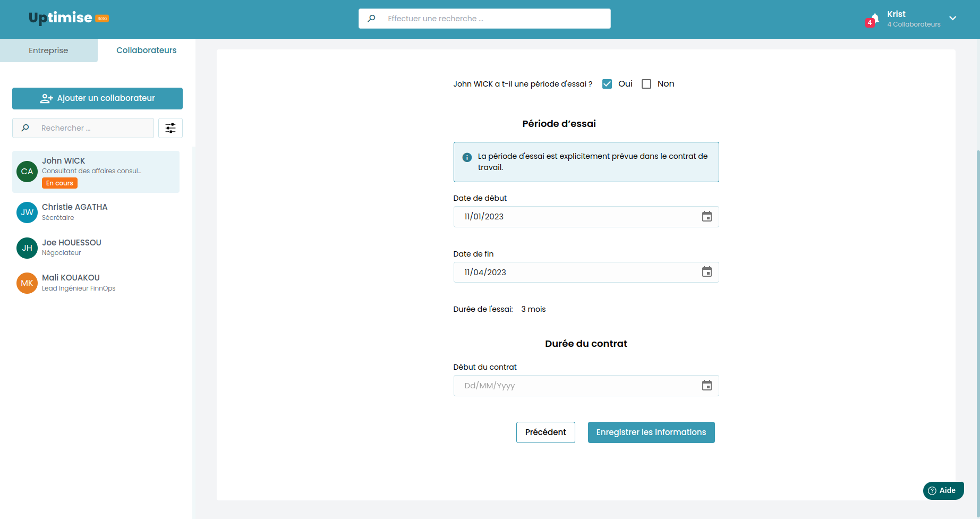Open Date de début calendar picker

pos(707,217)
